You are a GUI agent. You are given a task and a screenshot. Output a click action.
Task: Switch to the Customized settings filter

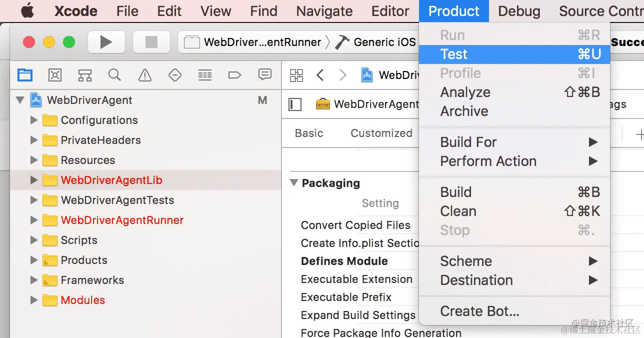[x=381, y=133]
